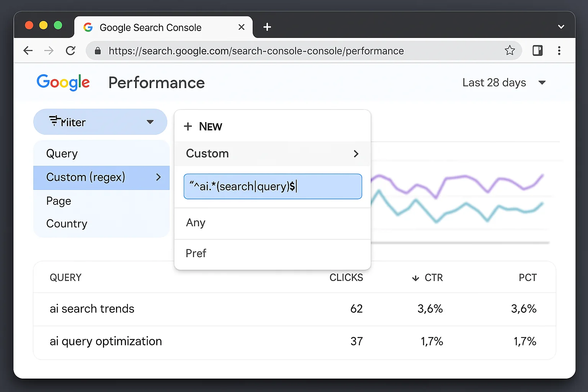Select the Any option in the filter menu

[196, 222]
